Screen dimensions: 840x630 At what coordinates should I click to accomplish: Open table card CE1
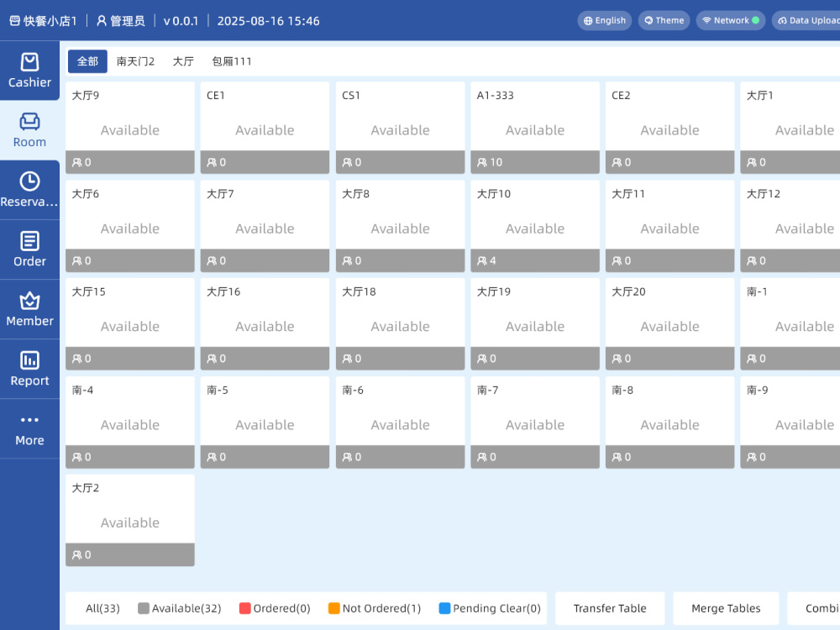(265, 128)
